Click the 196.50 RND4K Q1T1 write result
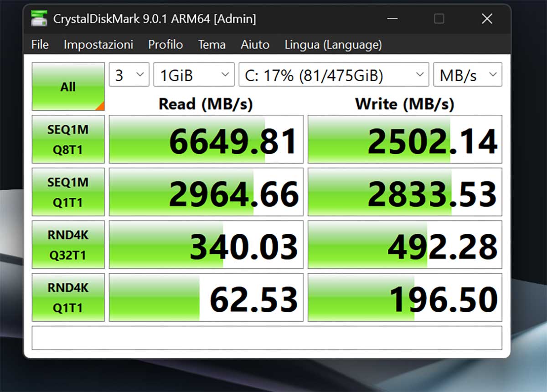547x392 pixels. (405, 297)
